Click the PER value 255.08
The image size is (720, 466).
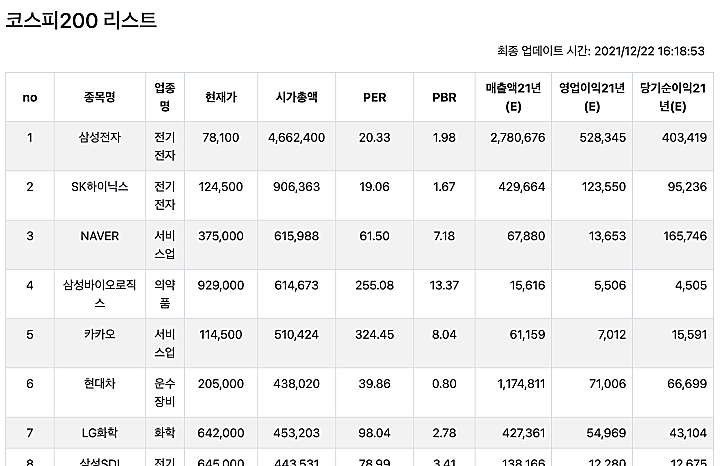375,285
